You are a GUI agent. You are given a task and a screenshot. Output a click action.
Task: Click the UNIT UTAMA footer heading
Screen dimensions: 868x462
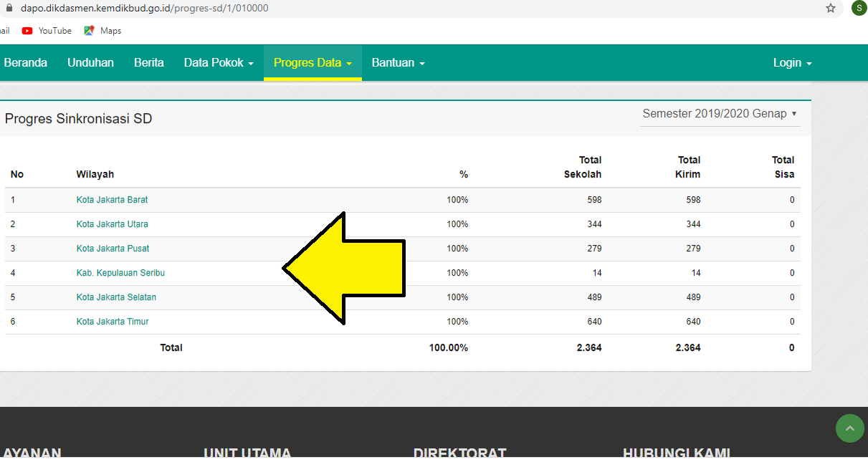247,453
